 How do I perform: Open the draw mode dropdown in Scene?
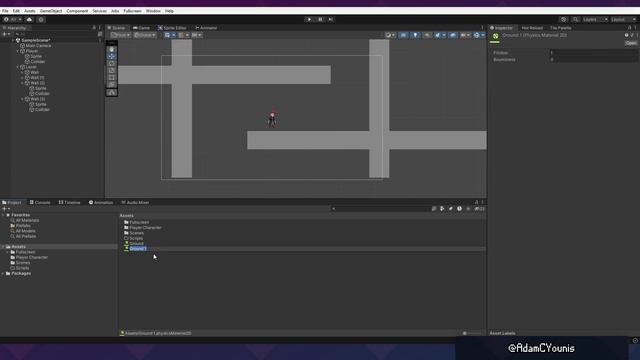coord(390,35)
